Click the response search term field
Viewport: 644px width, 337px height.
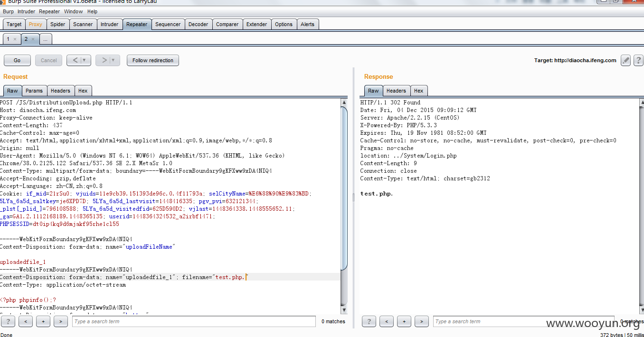coord(524,321)
